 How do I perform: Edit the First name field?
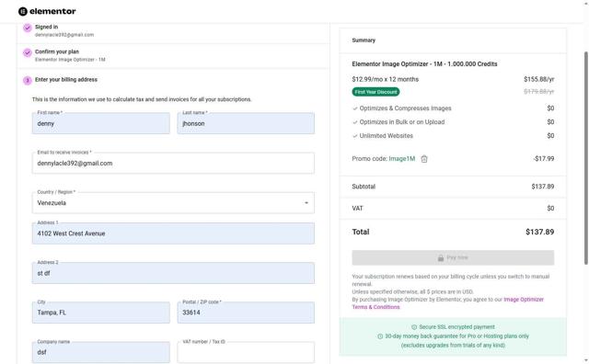point(101,123)
